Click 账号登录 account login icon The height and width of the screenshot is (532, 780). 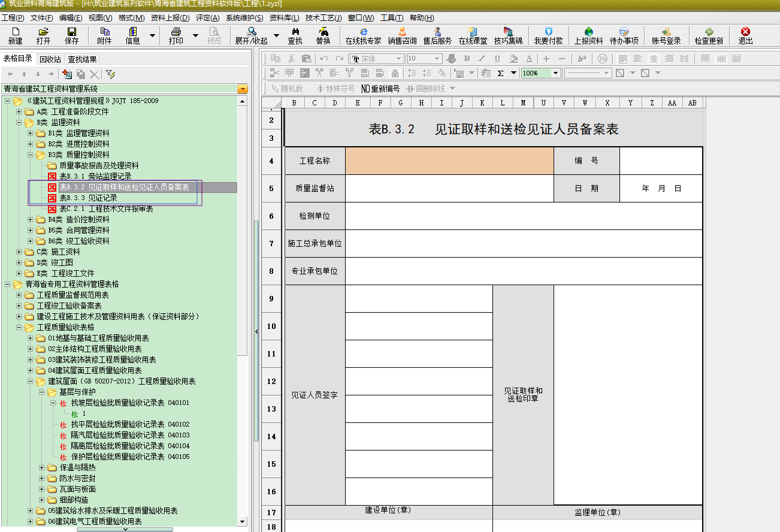pos(666,36)
